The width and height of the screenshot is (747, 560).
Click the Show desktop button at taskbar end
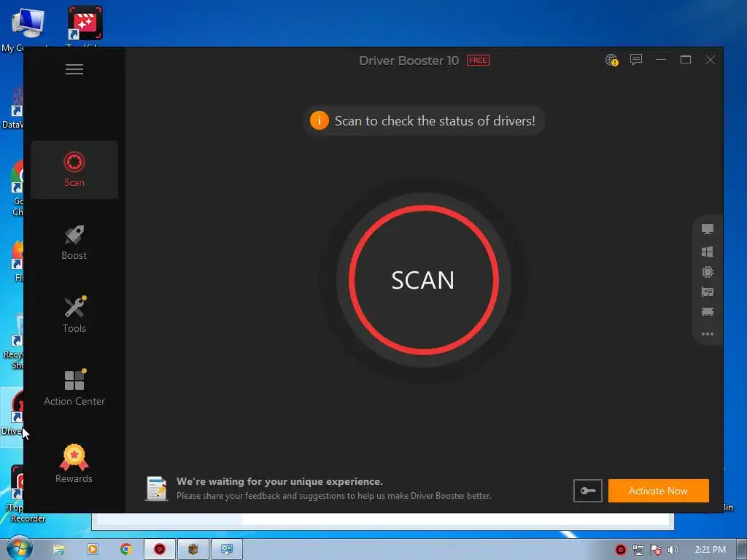[742, 550]
